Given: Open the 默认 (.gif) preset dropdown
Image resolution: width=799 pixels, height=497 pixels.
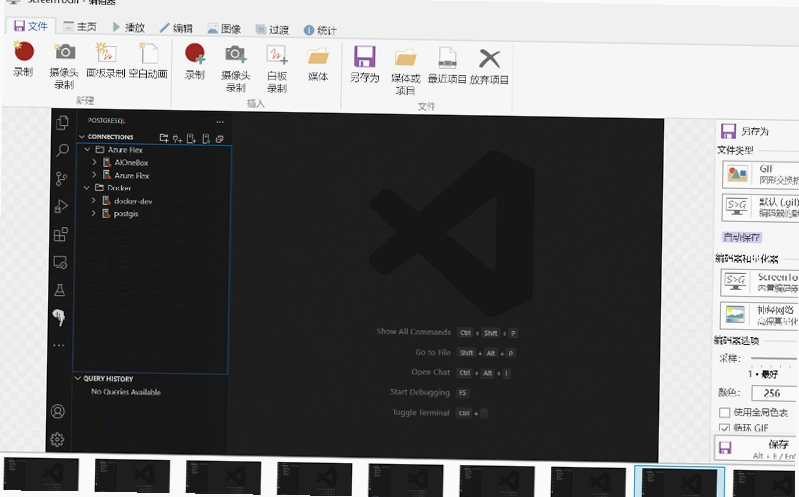Looking at the screenshot, I should coord(760,207).
